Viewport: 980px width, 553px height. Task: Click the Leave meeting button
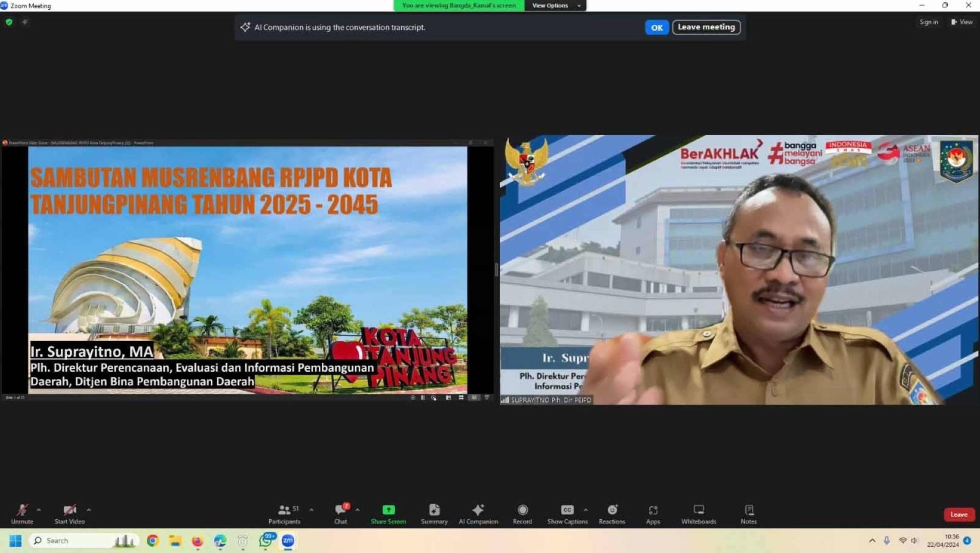pyautogui.click(x=706, y=27)
